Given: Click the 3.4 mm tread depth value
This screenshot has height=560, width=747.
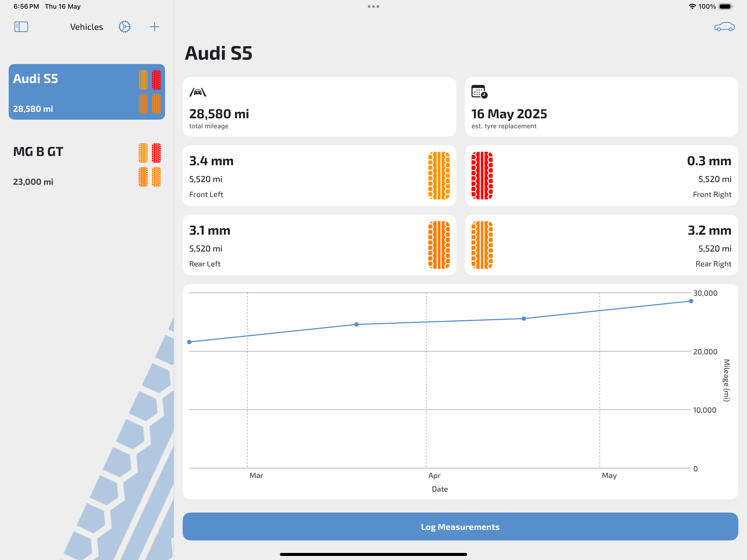Looking at the screenshot, I should click(211, 161).
